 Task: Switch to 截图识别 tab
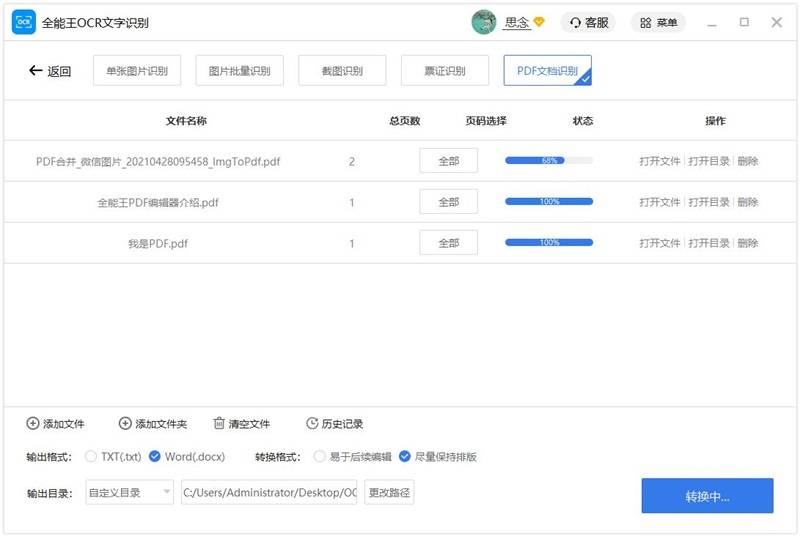pyautogui.click(x=342, y=70)
